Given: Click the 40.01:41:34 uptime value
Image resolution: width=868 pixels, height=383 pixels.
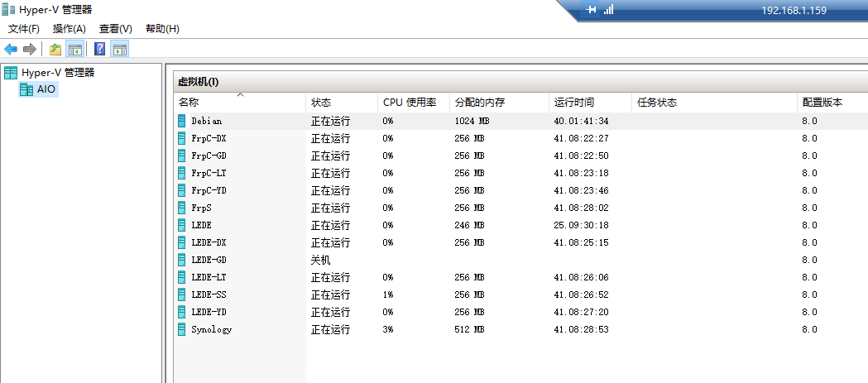Looking at the screenshot, I should pos(581,122).
